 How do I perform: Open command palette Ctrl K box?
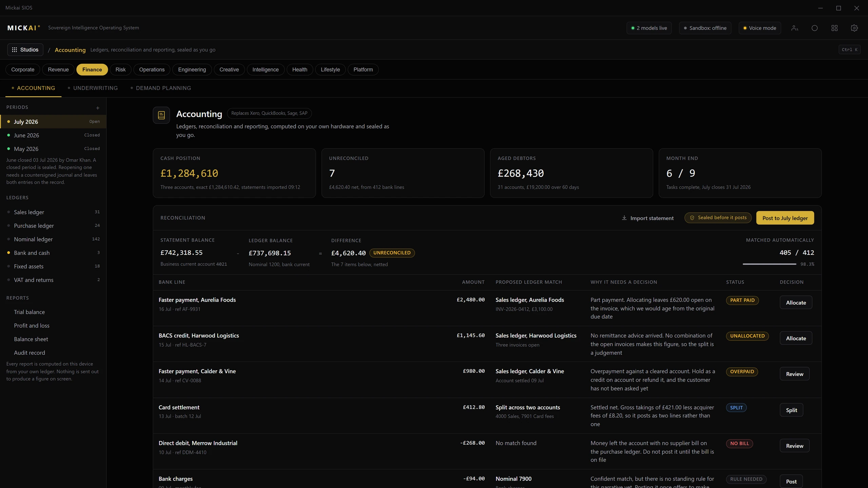[x=849, y=49]
